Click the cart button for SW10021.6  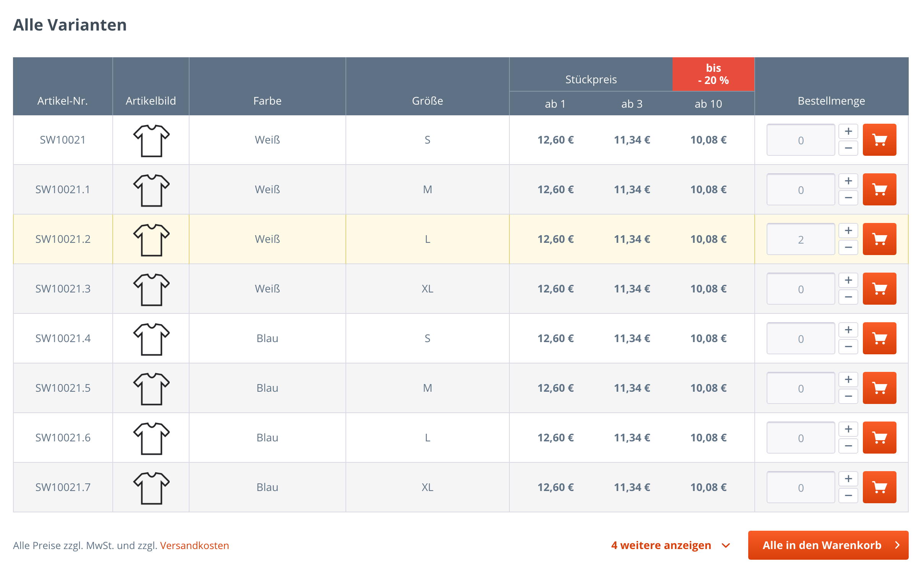(x=879, y=438)
